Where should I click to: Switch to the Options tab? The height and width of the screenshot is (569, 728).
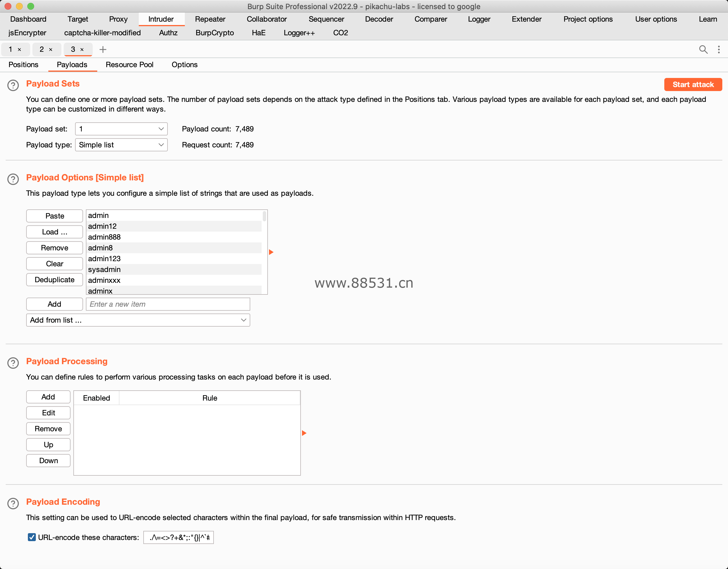(x=185, y=65)
